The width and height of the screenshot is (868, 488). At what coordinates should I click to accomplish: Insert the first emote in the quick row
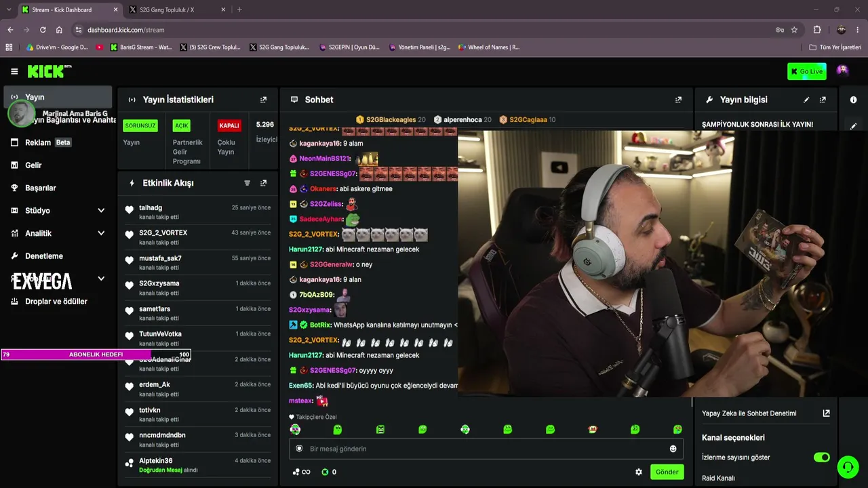click(295, 429)
